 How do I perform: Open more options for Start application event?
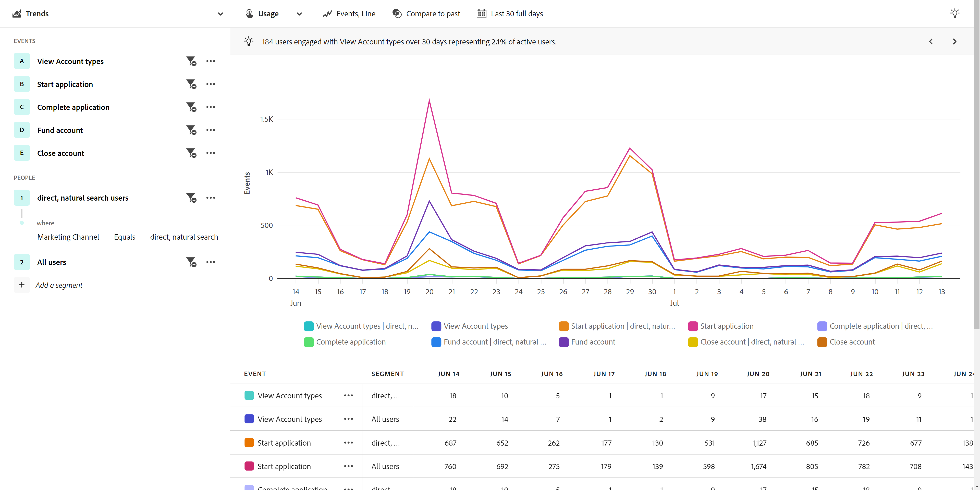(210, 84)
